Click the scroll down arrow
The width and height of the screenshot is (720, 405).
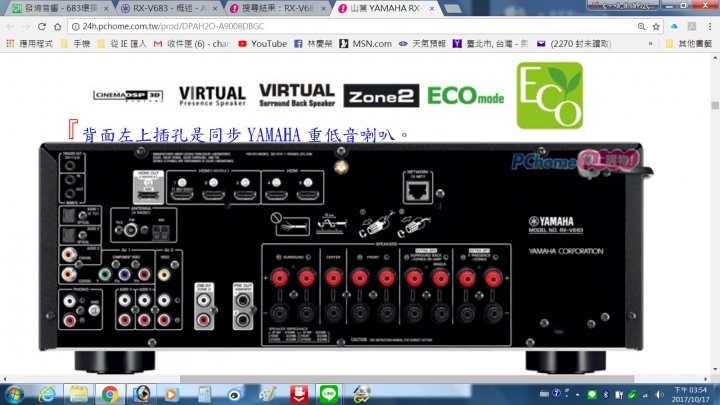coord(715,370)
